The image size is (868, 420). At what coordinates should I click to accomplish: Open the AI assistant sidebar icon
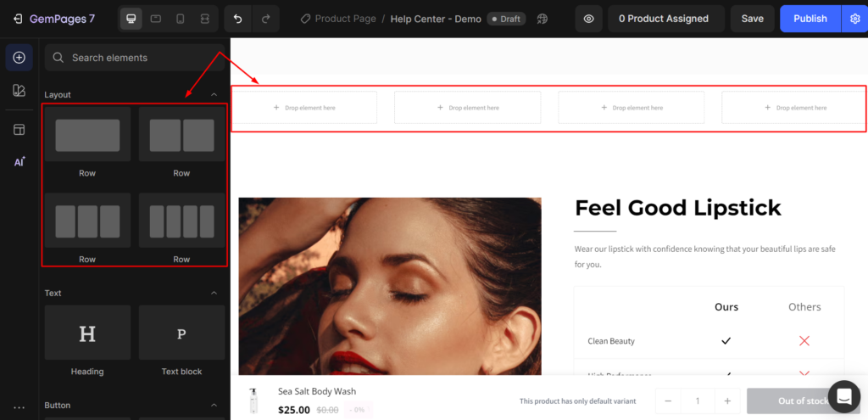pyautogui.click(x=19, y=162)
